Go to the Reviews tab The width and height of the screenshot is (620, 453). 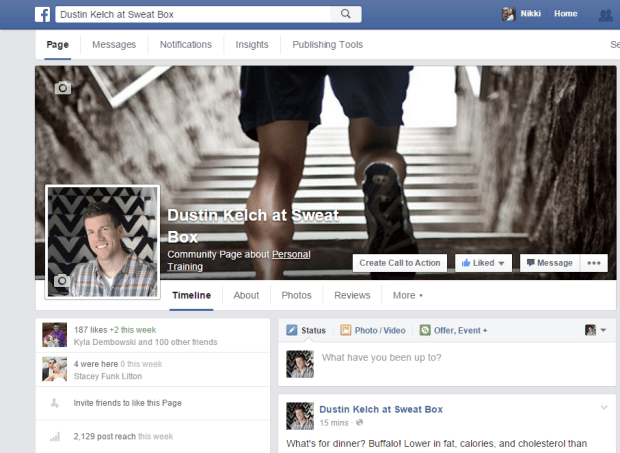351,295
